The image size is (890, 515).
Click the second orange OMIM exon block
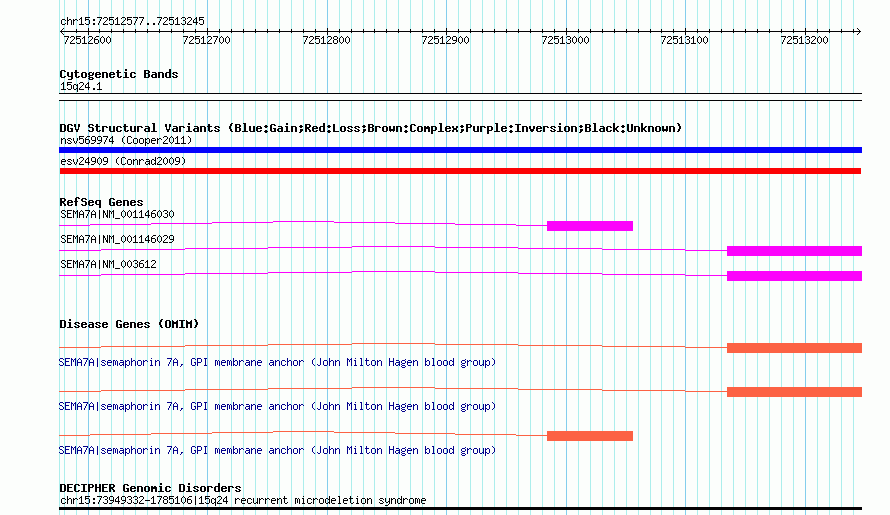794,392
